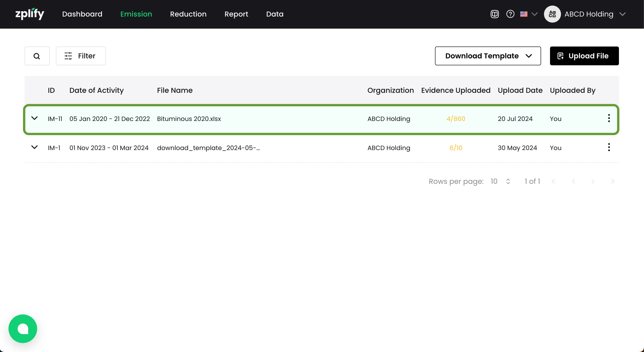
Task: Open the Filter button
Action: (81, 56)
